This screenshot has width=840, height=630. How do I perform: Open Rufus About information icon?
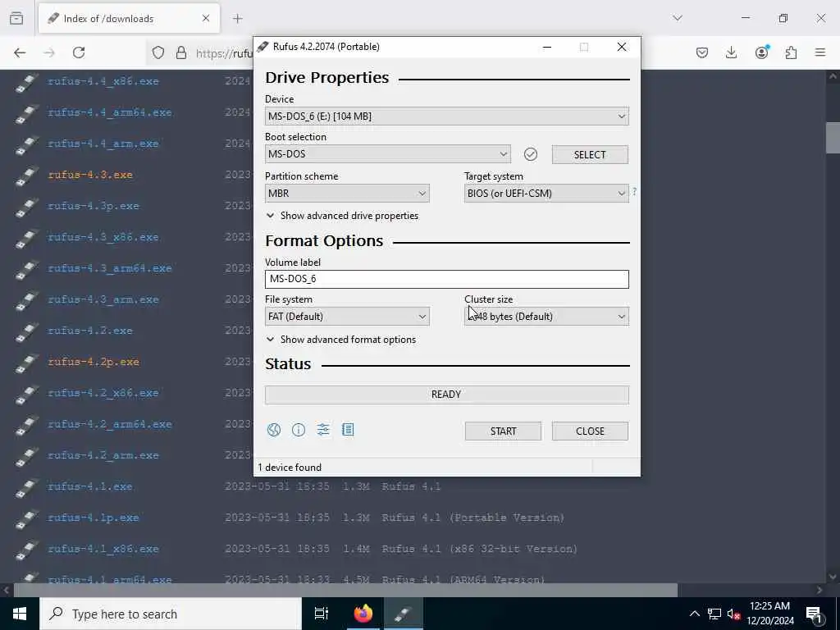(x=299, y=430)
